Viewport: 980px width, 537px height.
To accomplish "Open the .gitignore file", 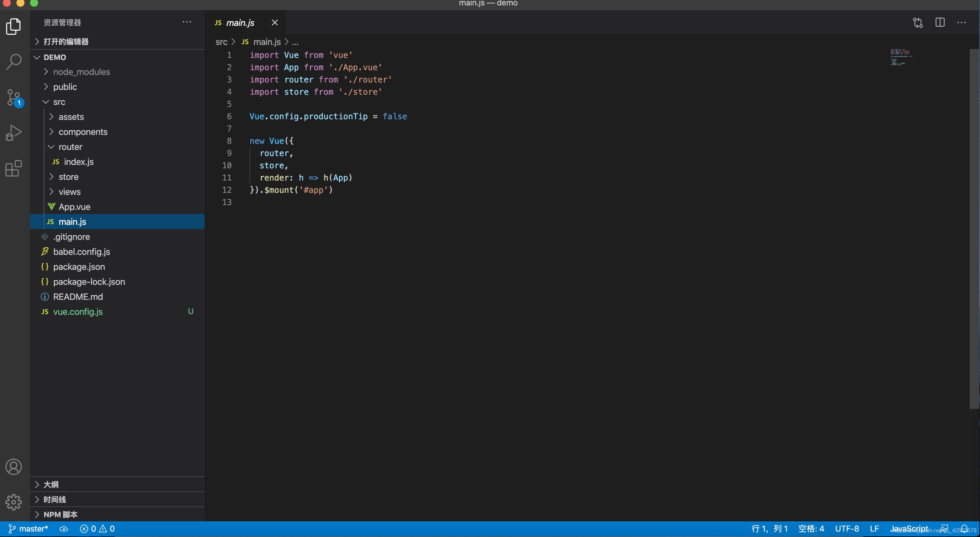I will coord(117,236).
